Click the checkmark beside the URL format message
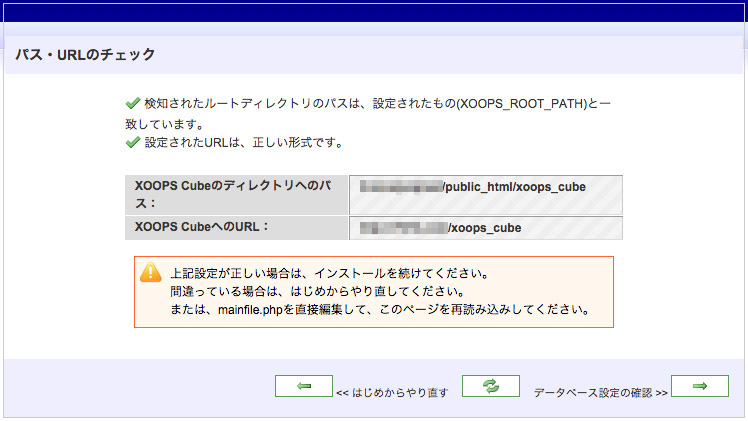Viewport: 748px width, 421px height. pyautogui.click(x=131, y=143)
